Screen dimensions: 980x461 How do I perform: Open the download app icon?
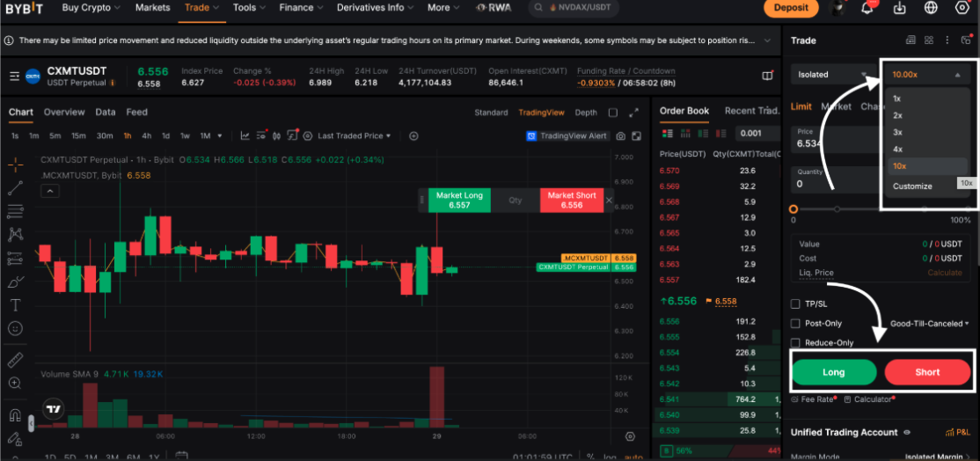pyautogui.click(x=899, y=8)
